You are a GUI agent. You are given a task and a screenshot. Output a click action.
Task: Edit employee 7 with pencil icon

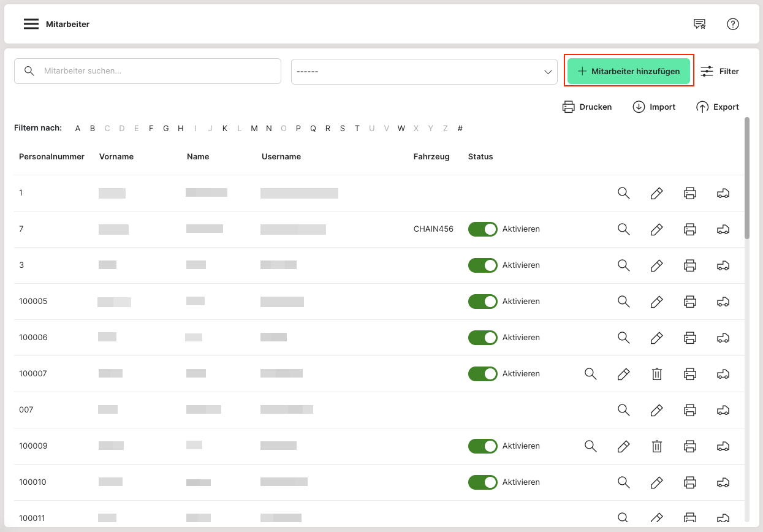tap(656, 229)
